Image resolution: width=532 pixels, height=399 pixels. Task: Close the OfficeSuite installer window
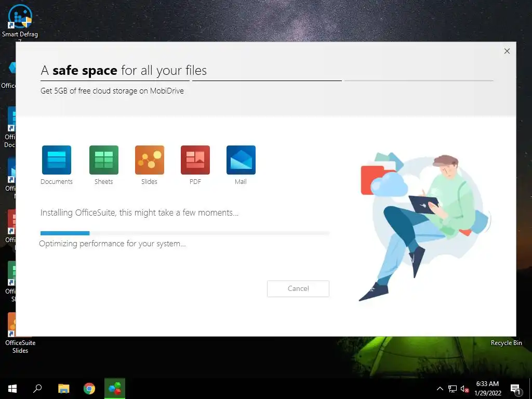point(507,51)
